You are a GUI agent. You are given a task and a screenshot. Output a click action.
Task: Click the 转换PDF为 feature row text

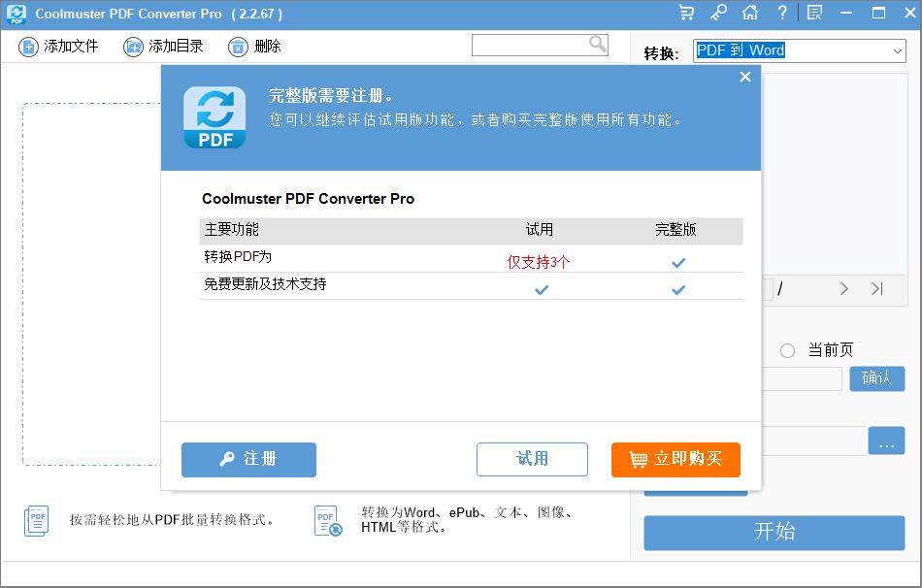pos(238,257)
